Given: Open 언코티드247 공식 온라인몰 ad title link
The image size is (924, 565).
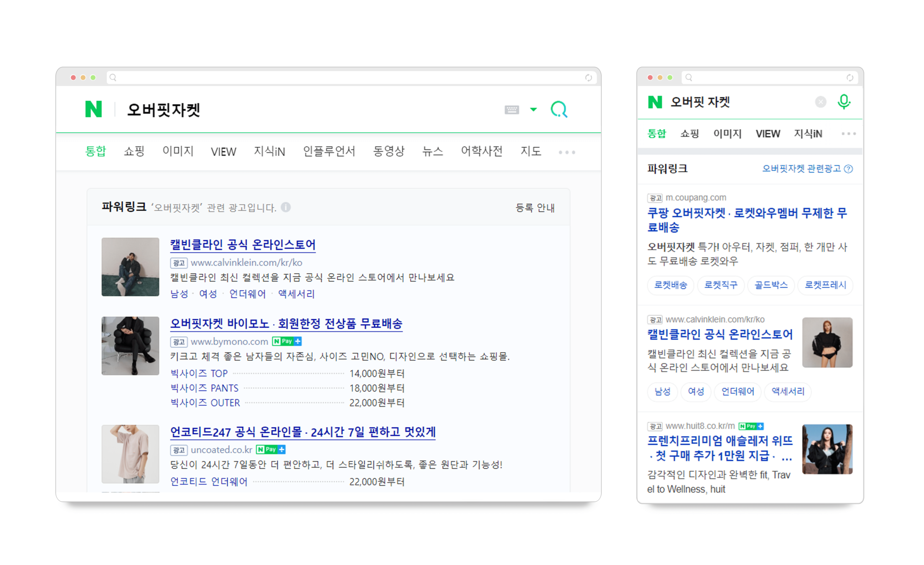Looking at the screenshot, I should tap(303, 432).
